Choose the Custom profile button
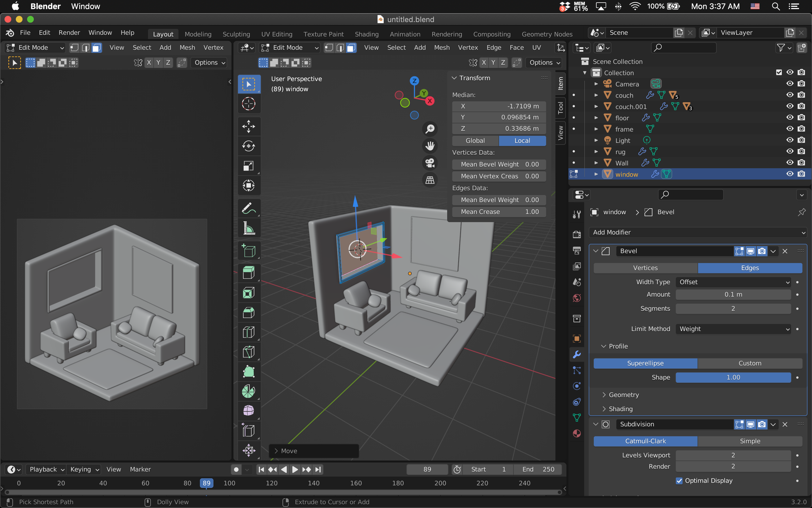 pos(750,363)
